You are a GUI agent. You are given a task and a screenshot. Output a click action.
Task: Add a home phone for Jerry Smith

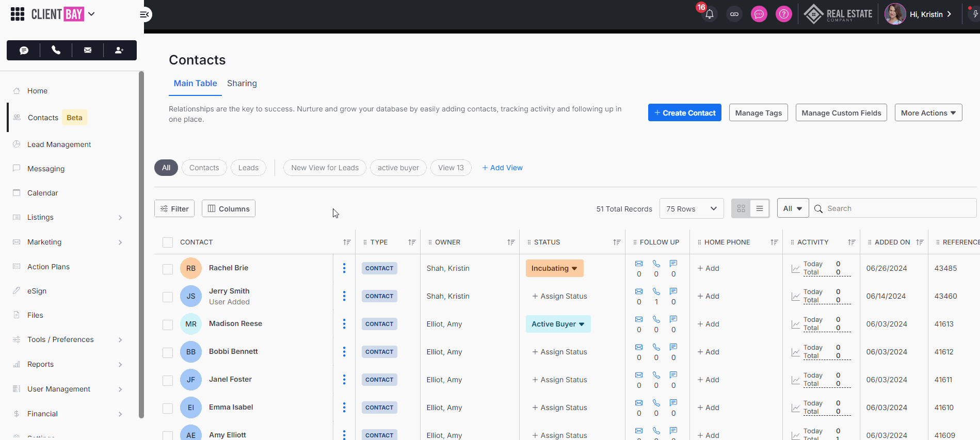click(708, 296)
